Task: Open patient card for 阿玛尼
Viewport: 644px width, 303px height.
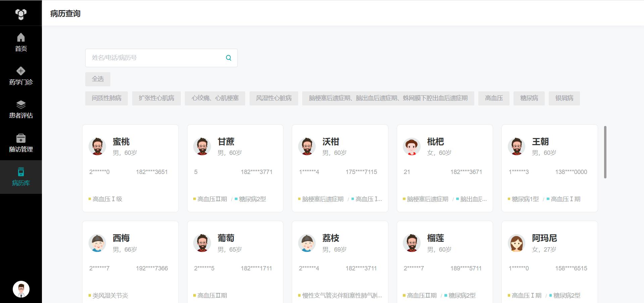Action: (549, 262)
